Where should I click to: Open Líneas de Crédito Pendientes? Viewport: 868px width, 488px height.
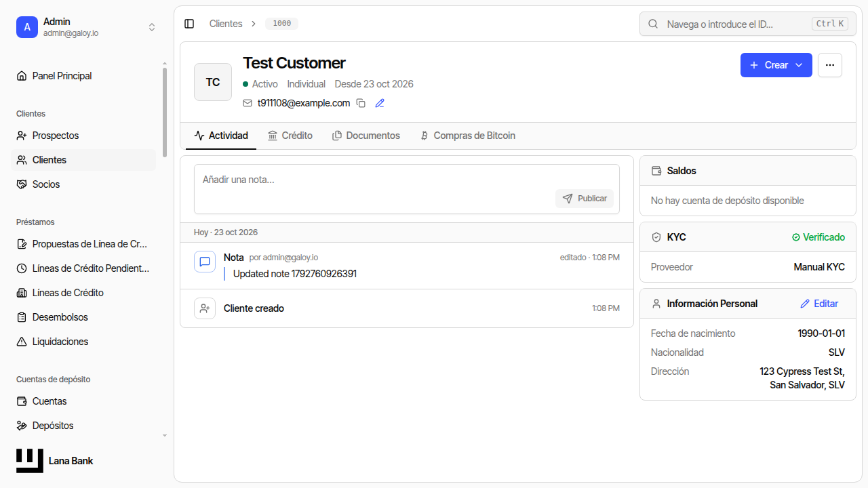tap(84, 268)
